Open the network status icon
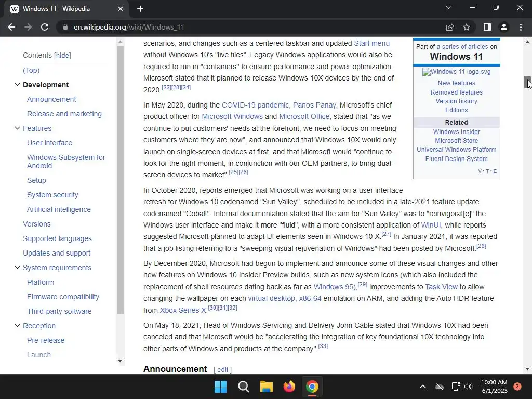The image size is (532, 399). [456, 387]
